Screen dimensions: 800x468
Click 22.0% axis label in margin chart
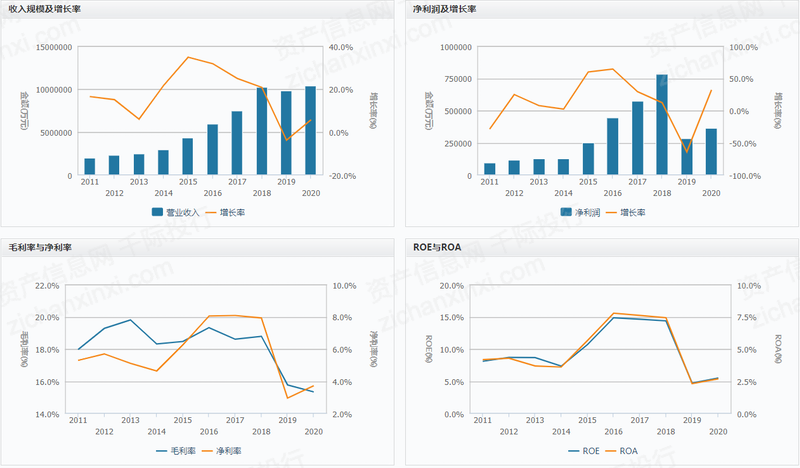[47, 286]
